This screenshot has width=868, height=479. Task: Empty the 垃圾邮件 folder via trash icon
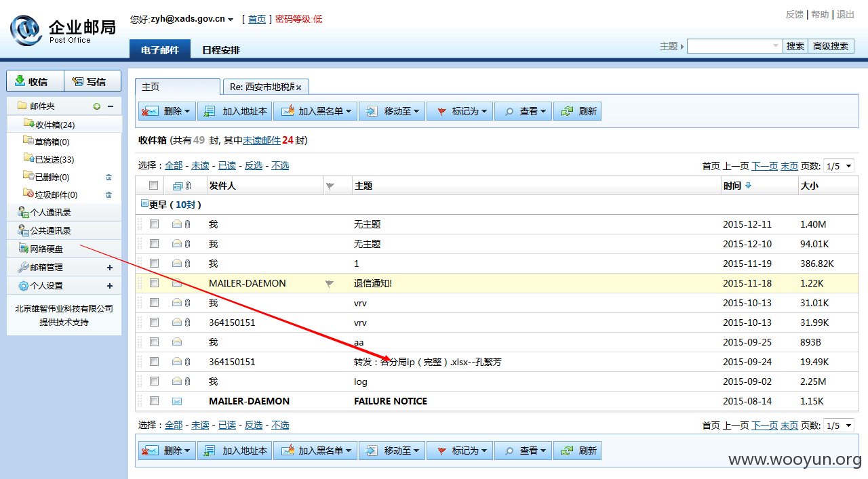[x=108, y=195]
